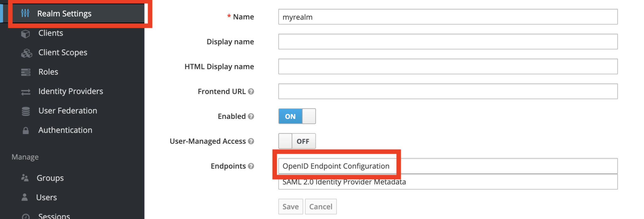Click the Client Scopes cubes icon
Screen dimensions: 644x219
click(x=26, y=53)
